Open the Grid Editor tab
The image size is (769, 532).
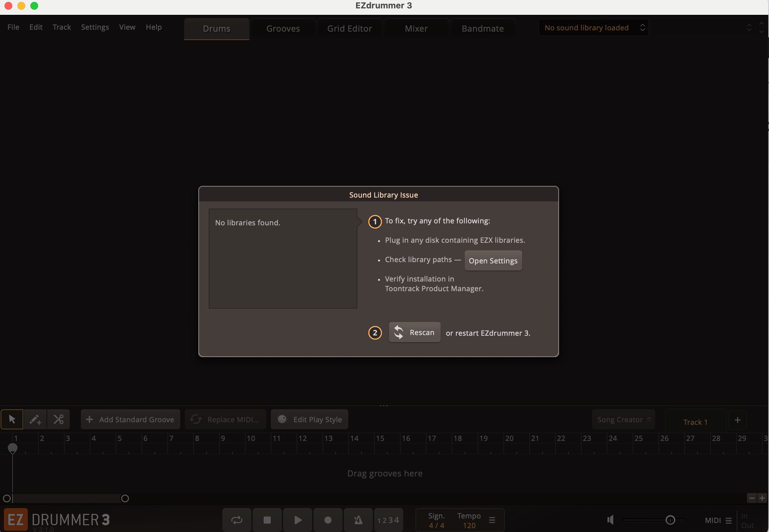click(349, 29)
